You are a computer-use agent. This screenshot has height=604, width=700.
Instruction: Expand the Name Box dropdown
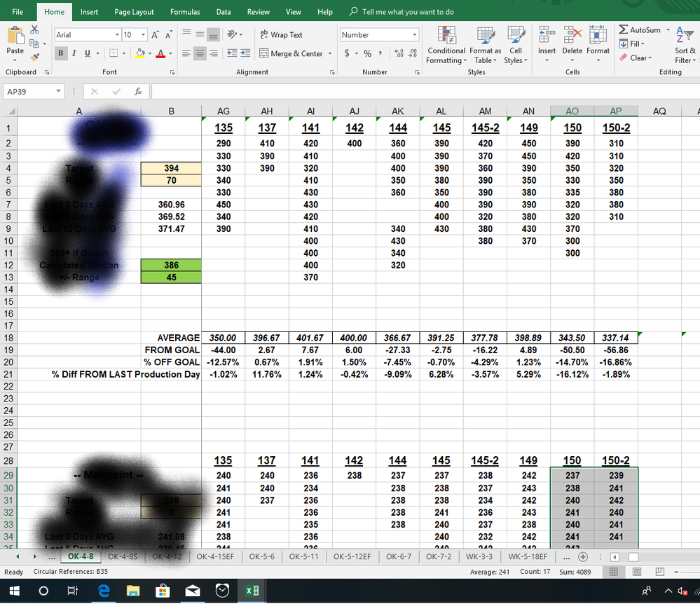58,92
